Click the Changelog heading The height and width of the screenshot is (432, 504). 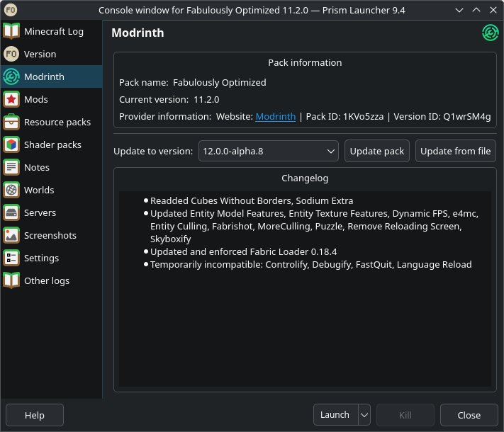click(x=305, y=178)
